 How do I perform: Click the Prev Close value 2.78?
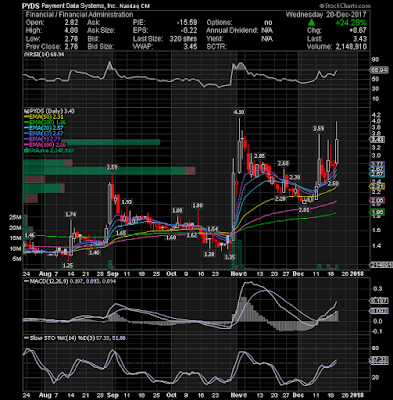[72, 47]
